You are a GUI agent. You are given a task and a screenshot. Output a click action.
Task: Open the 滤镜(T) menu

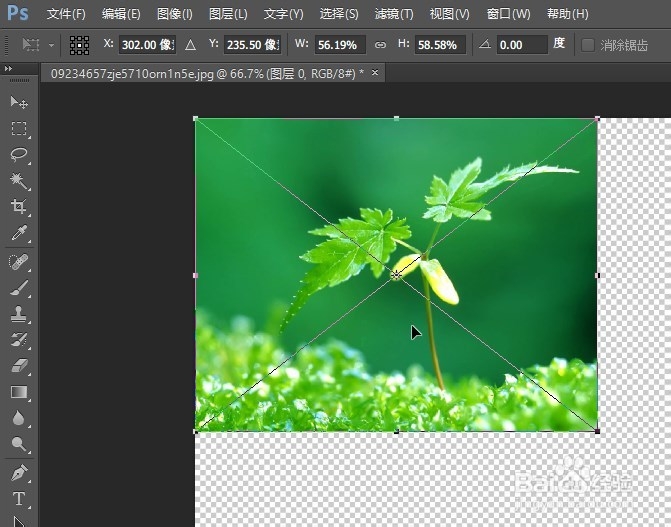[394, 14]
